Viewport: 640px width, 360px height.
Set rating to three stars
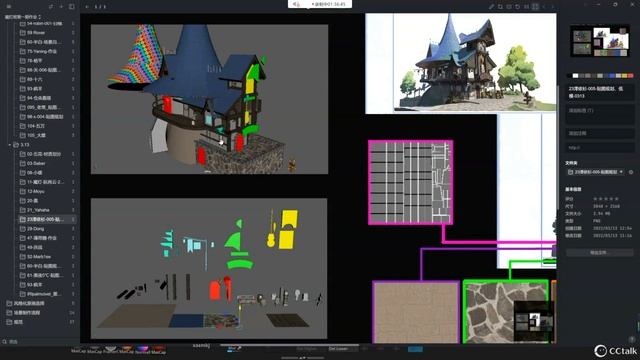click(x=606, y=199)
